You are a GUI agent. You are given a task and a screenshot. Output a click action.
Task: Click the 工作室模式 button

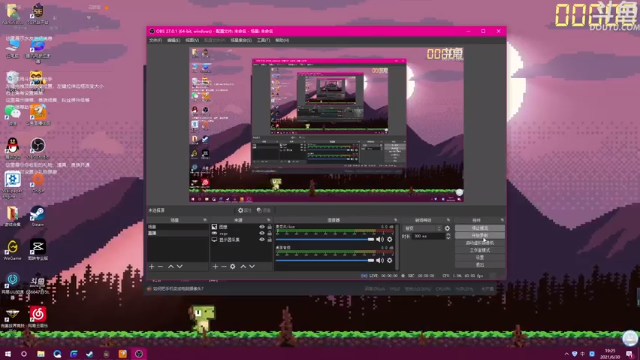[x=480, y=250]
